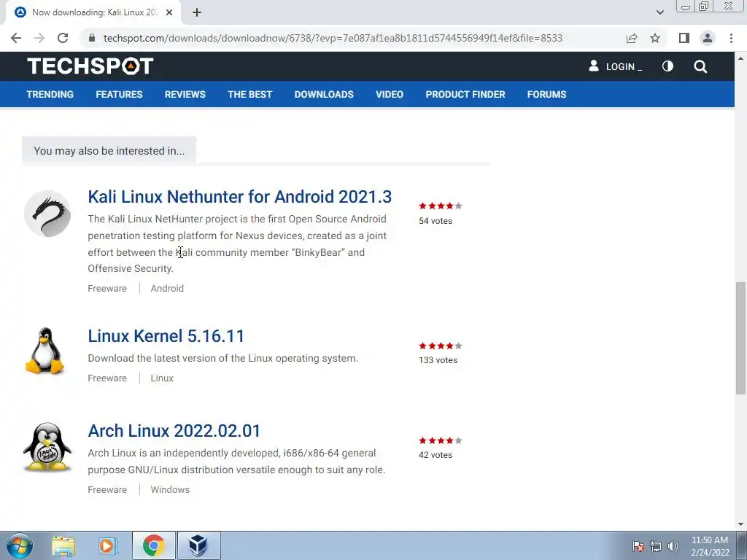Open THE BEST menu item
747x560 pixels.
(x=249, y=94)
